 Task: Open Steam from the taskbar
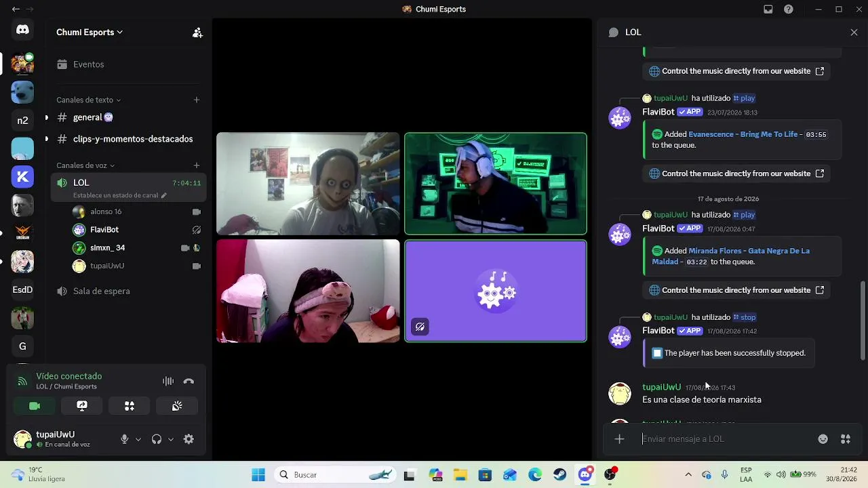pyautogui.click(x=560, y=474)
